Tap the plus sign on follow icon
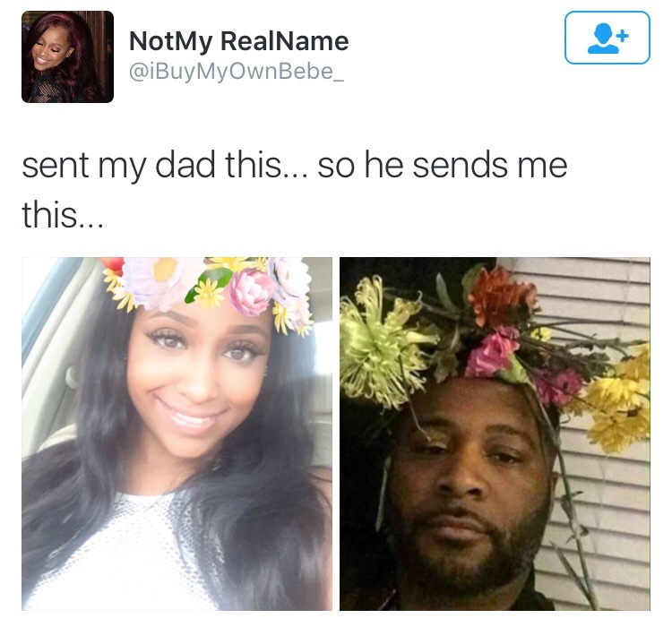Image resolution: width=672 pixels, height=627 pixels. tap(624, 36)
